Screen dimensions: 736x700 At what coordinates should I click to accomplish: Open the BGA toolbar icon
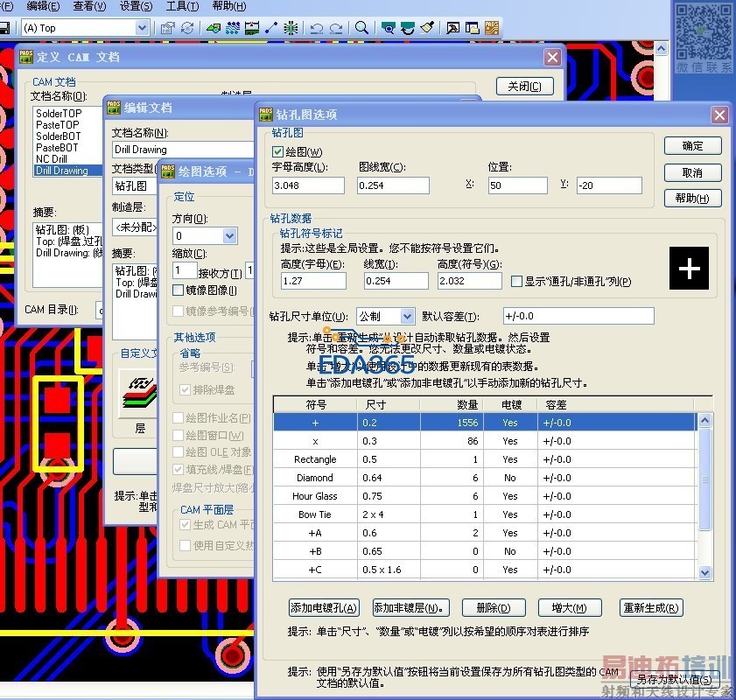(291, 28)
